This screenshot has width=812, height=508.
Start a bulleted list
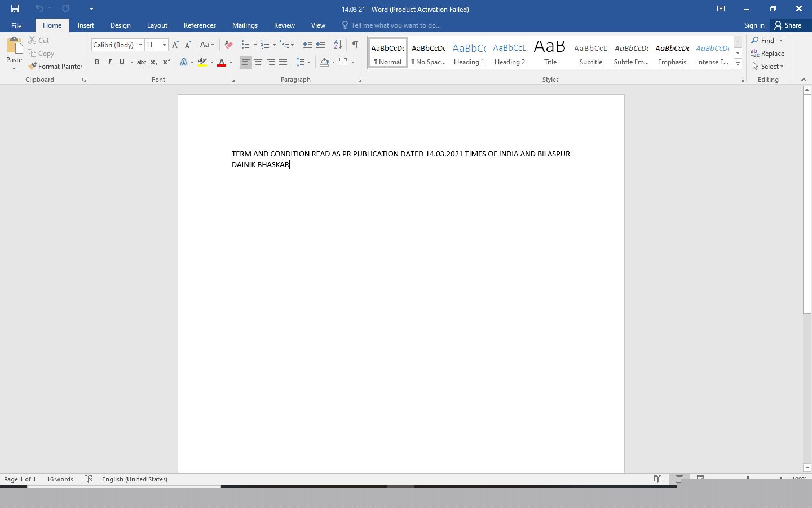(x=245, y=45)
